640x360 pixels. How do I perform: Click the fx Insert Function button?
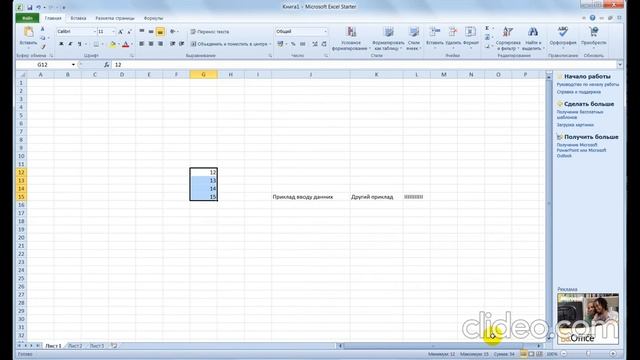click(x=107, y=65)
